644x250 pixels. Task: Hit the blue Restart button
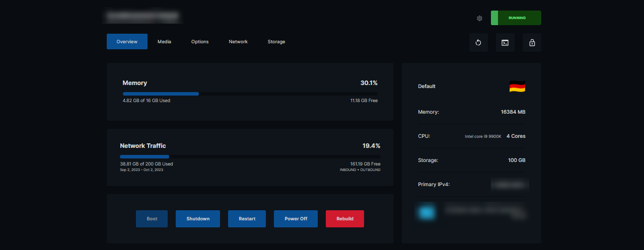tap(247, 219)
